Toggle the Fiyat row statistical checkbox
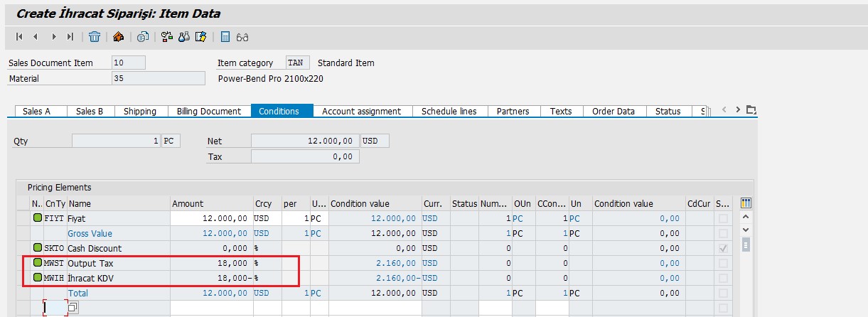Image resolution: width=868 pixels, height=317 pixels. pos(723,219)
